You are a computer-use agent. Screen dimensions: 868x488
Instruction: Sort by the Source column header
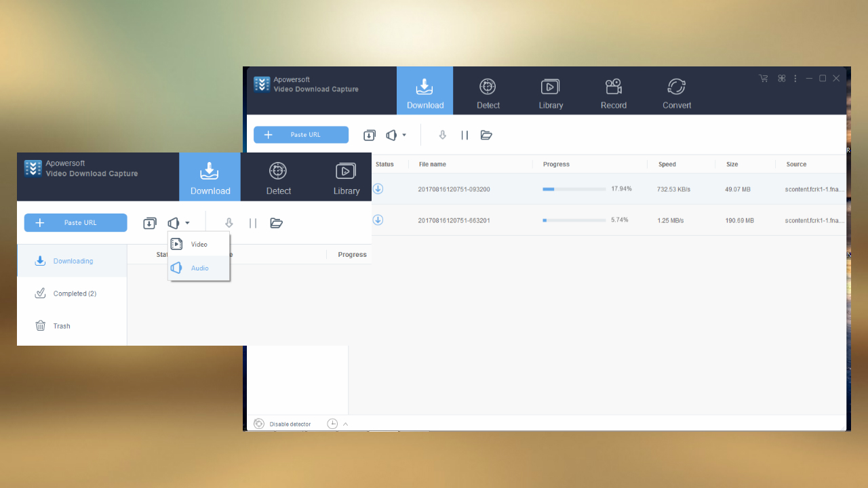click(x=796, y=164)
